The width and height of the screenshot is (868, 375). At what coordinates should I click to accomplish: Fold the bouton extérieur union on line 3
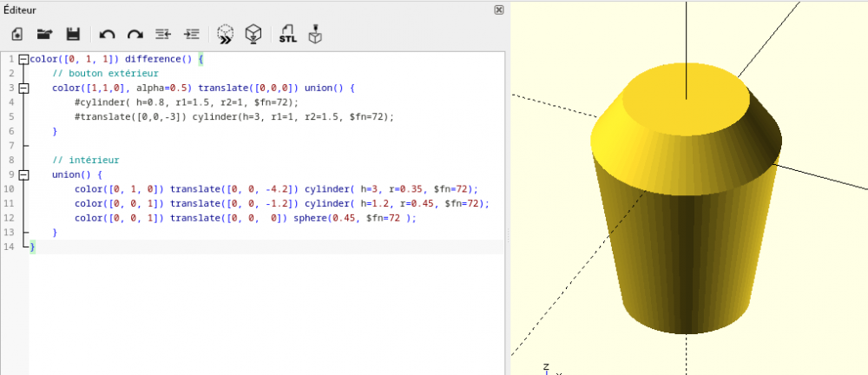point(23,89)
